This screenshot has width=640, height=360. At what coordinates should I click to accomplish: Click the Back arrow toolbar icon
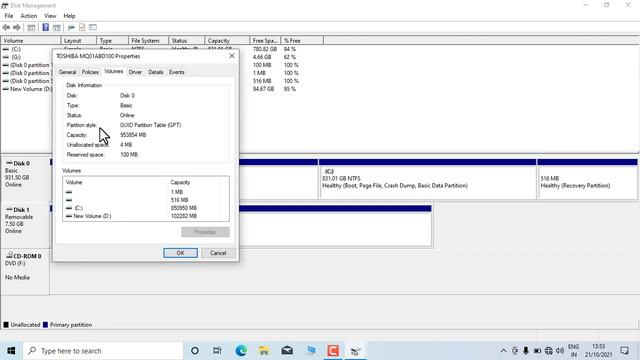tap(6, 27)
